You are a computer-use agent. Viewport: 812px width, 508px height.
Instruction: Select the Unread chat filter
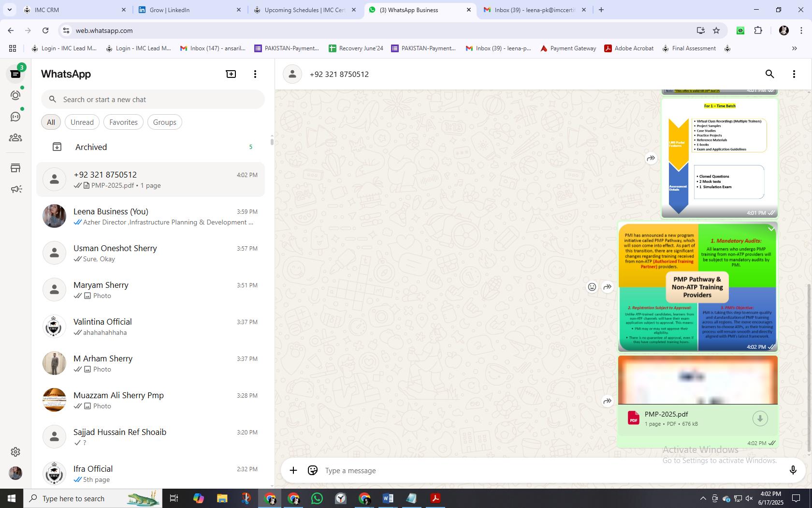pyautogui.click(x=82, y=122)
